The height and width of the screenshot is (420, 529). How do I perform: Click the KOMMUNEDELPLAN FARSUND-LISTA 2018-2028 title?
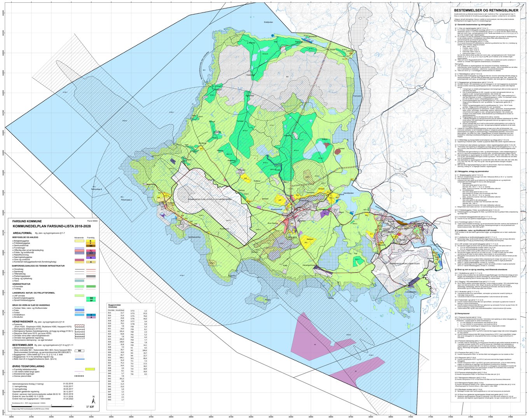click(52, 226)
